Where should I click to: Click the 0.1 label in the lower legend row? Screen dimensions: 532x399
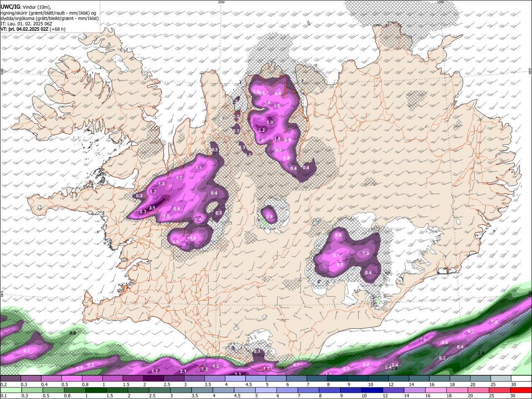click(3, 396)
